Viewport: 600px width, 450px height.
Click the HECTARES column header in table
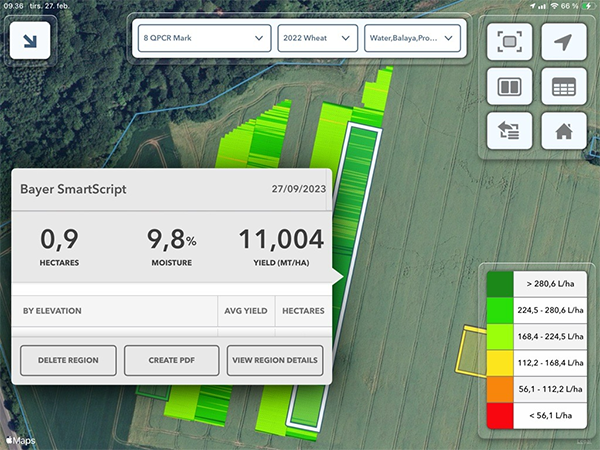point(303,311)
